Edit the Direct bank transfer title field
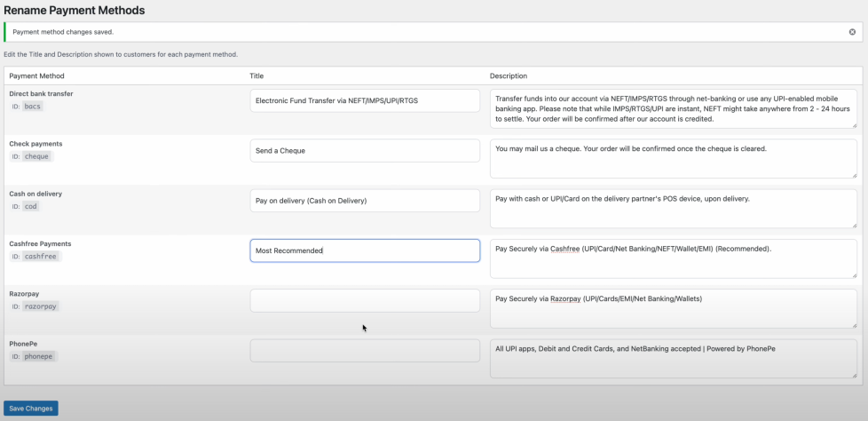 point(365,101)
